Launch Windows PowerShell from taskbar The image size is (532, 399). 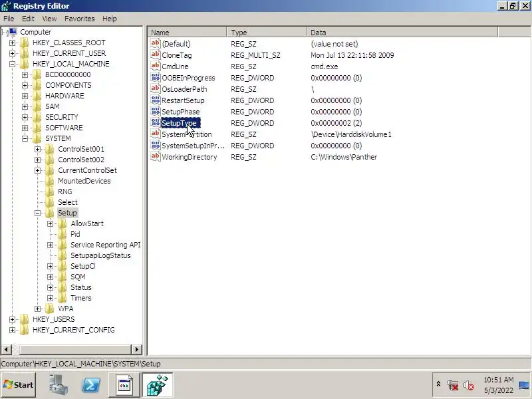(x=92, y=385)
